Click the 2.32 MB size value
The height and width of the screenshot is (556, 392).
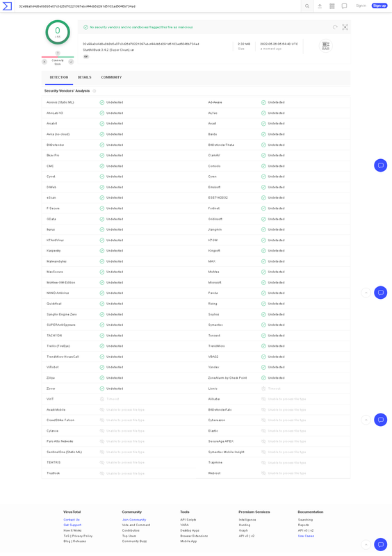point(244,44)
